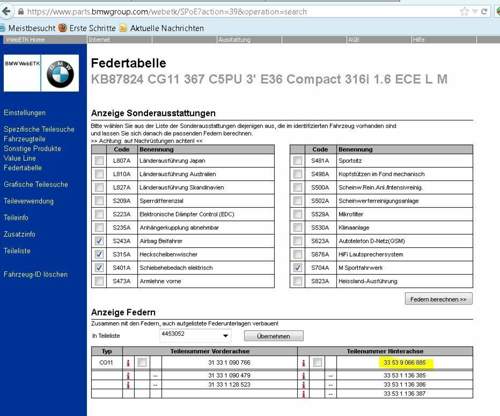
Task: Select rear axle checkbox for 33 53 9 066 885
Action: 317,363
